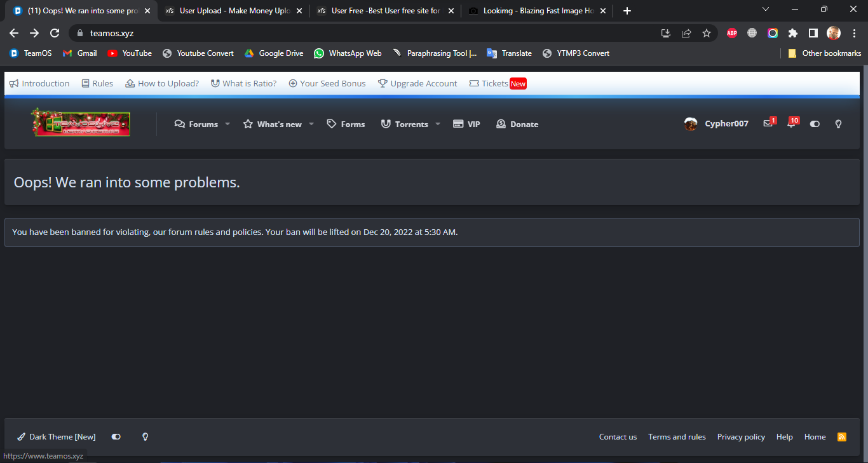Go back to the previous page
The image size is (868, 463).
14,33
